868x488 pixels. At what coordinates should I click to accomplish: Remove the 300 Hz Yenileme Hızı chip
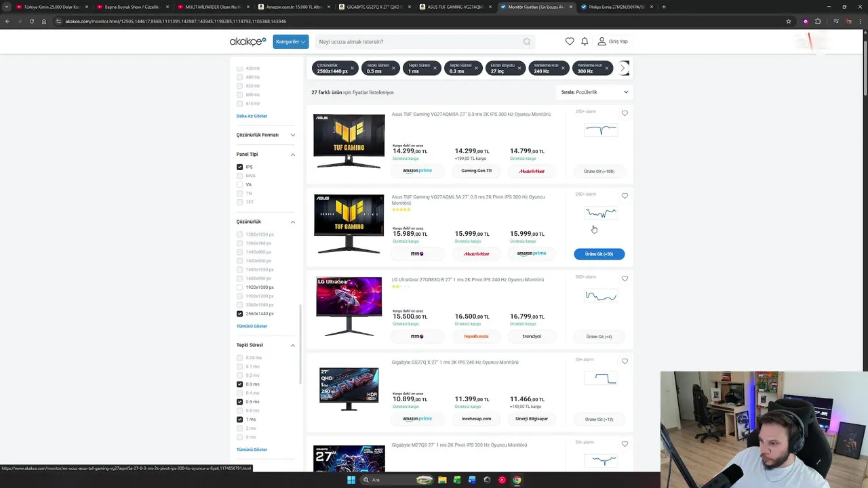click(x=606, y=68)
